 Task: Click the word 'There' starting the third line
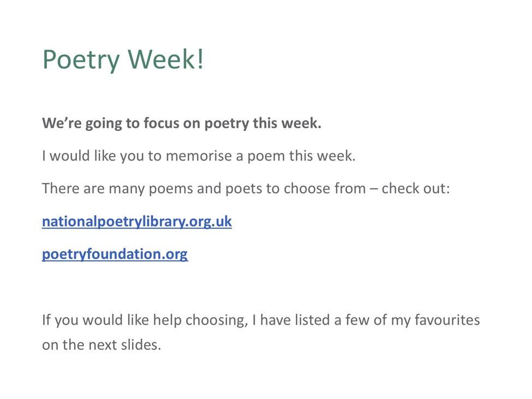pos(61,189)
